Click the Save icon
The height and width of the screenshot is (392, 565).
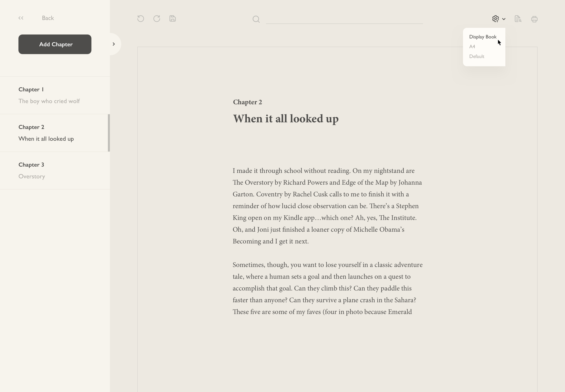point(172,18)
